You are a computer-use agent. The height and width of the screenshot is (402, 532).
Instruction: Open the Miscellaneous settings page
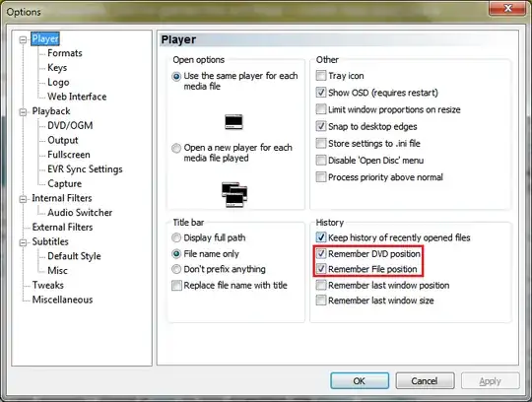click(x=62, y=300)
